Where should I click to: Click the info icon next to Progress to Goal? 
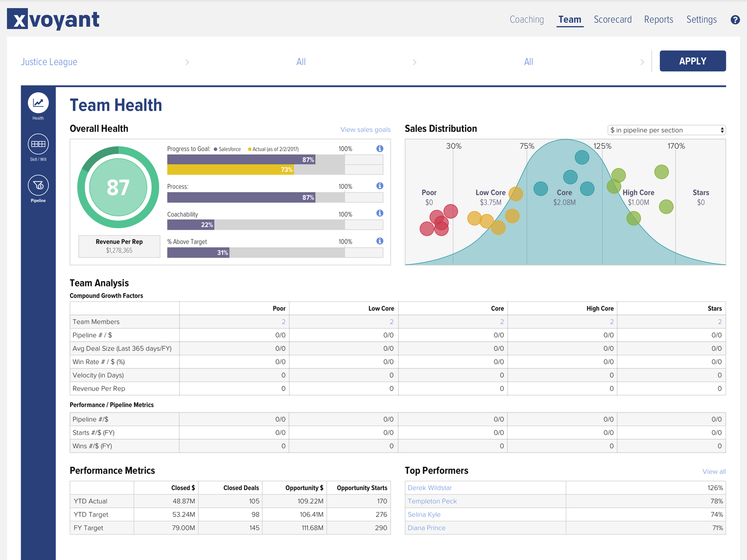pos(380,148)
